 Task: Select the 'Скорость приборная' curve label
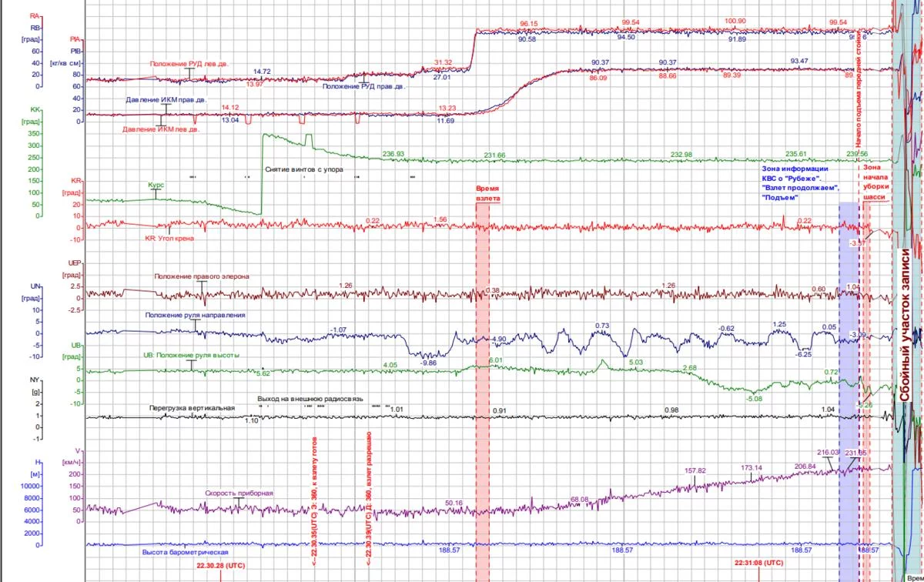click(239, 493)
